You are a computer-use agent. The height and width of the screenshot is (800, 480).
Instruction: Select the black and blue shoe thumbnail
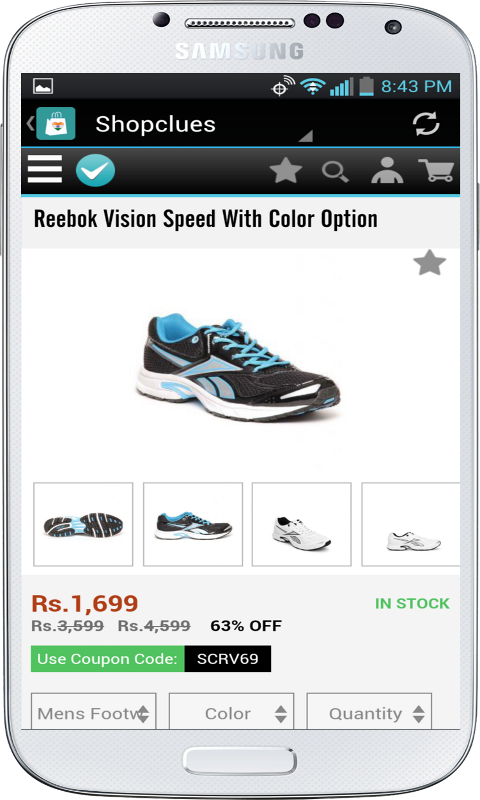(193, 524)
